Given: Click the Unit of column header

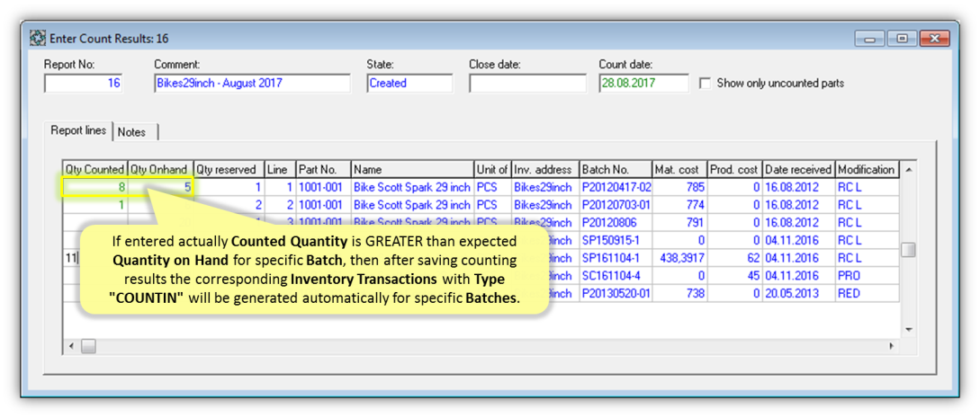Looking at the screenshot, I should 492,169.
